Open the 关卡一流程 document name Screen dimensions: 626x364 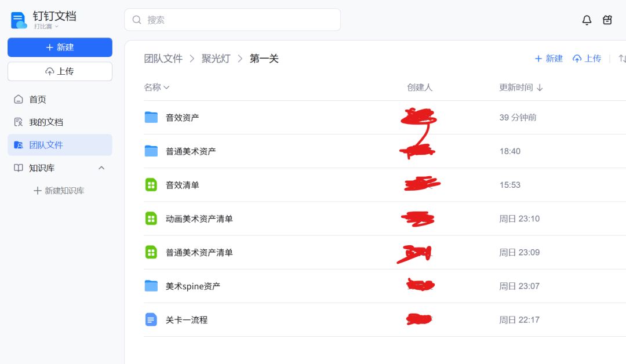click(187, 320)
